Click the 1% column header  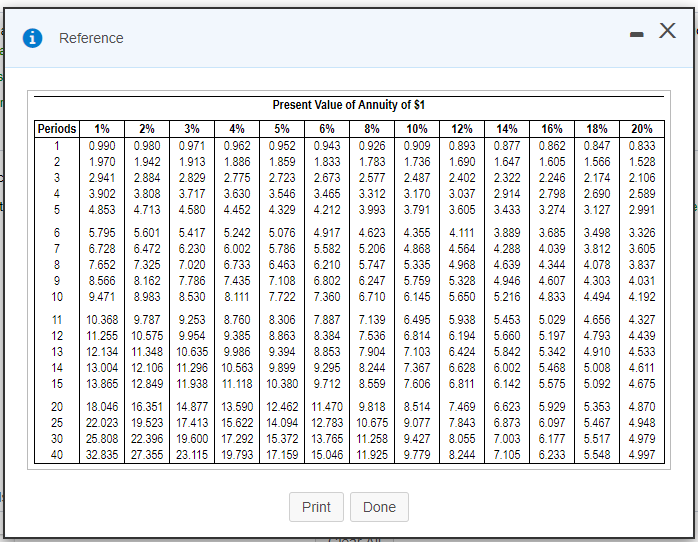point(102,129)
